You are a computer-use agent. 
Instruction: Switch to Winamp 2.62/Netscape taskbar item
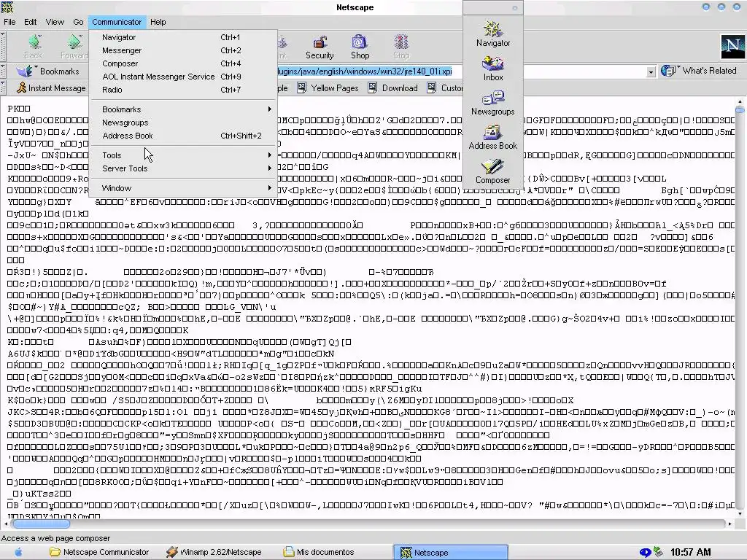pyautogui.click(x=214, y=553)
